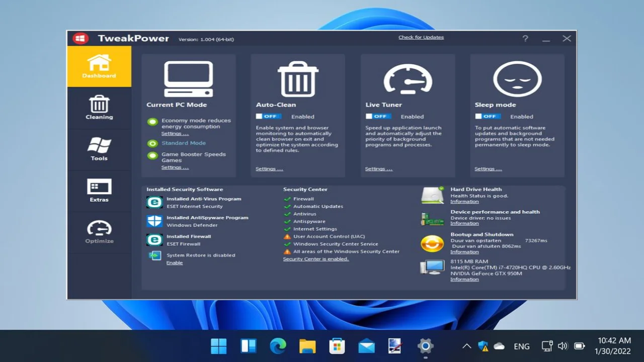Viewport: 644px width, 362px height.
Task: Click the TweakPower red logo icon
Action: (80, 38)
